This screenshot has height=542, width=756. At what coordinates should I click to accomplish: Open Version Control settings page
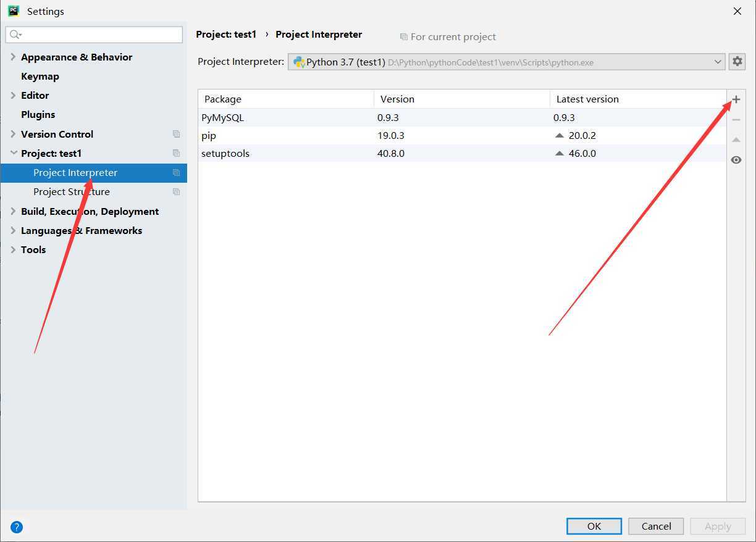click(57, 134)
